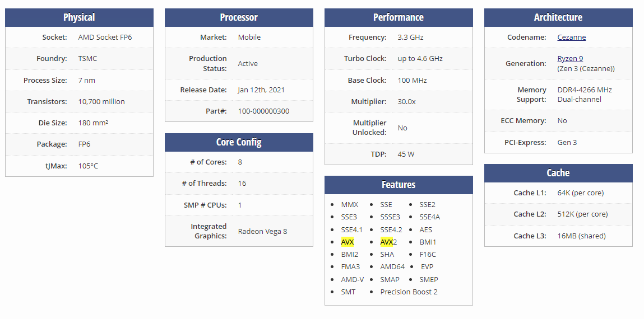
Task: Click the highlighted AVX2 feature entry
Action: (388, 242)
